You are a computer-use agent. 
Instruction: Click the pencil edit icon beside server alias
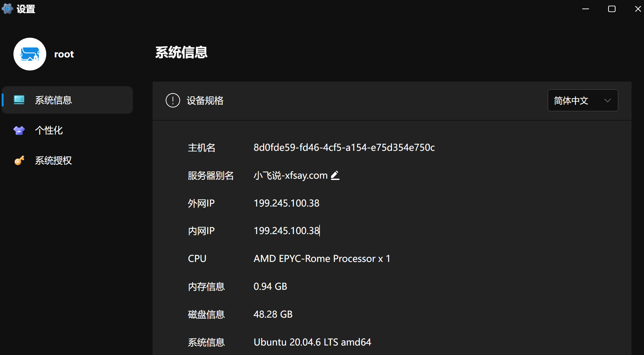point(335,175)
